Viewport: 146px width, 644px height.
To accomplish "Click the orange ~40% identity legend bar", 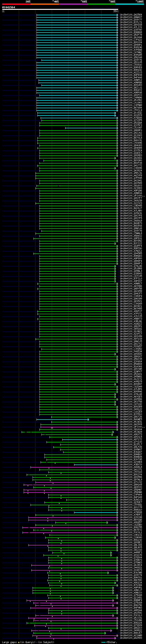I will coord(45,4).
